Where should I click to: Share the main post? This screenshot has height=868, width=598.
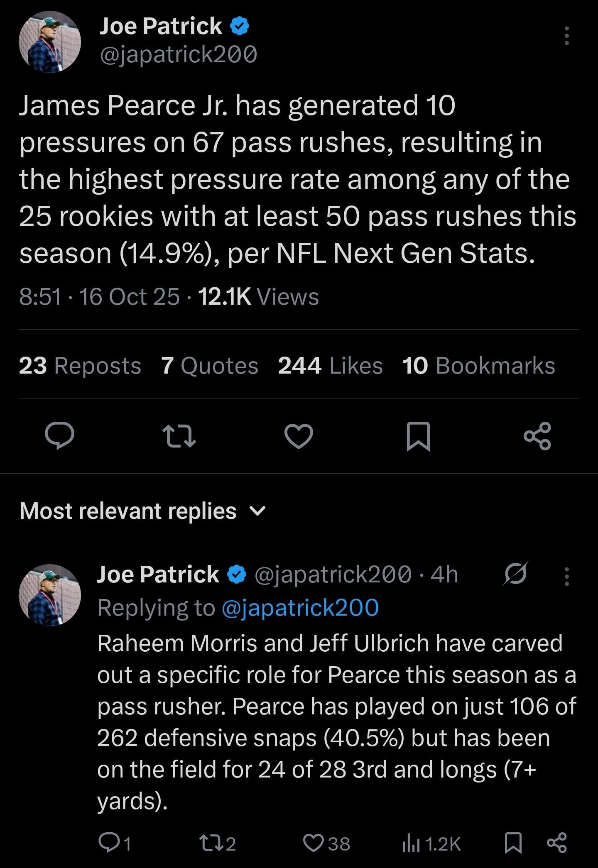[x=537, y=435]
